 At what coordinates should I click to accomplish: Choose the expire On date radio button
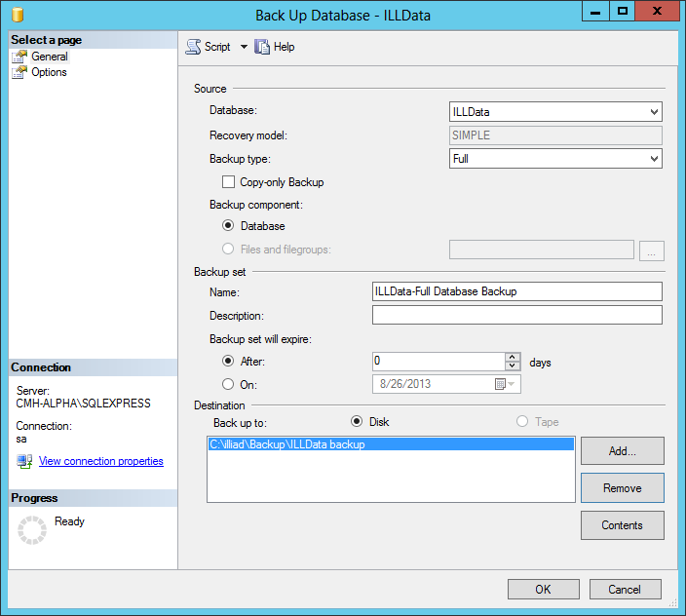(229, 384)
